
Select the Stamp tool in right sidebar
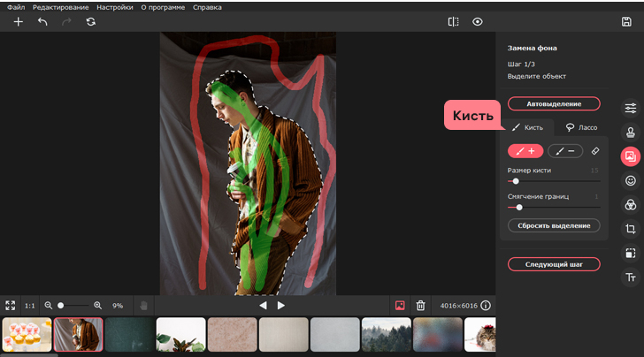pos(631,133)
